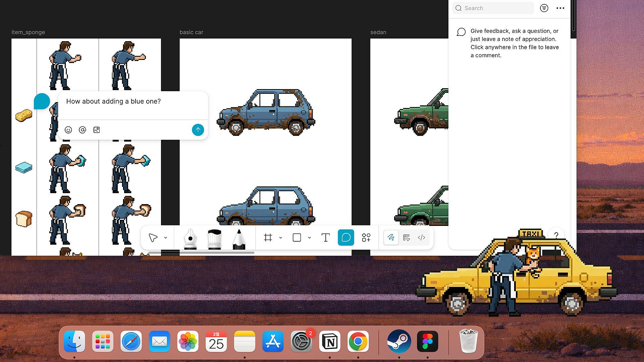
Task: Select the Pen tool in toolbar
Action: (190, 238)
